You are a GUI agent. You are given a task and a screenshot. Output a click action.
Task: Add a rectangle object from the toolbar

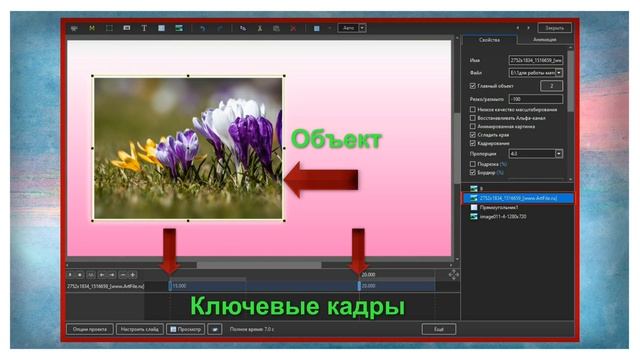click(x=162, y=28)
